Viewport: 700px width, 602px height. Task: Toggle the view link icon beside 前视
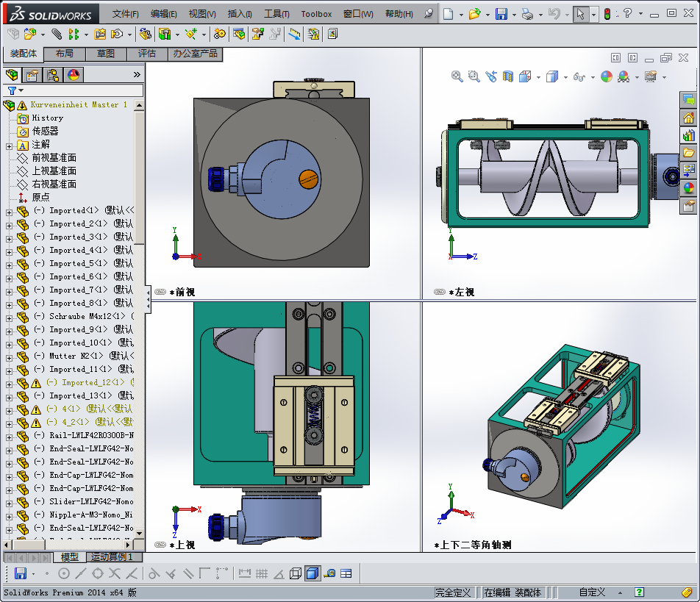pyautogui.click(x=160, y=292)
